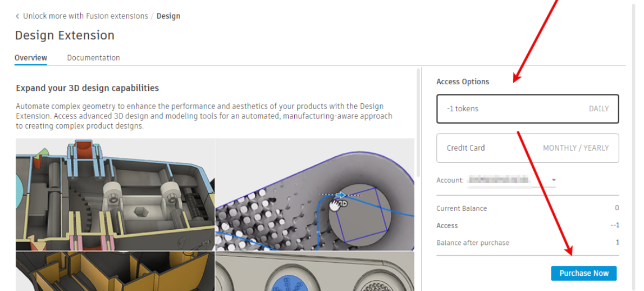Open the blue circular buttons panel image
Viewport: 644px width, 291px height.
(x=314, y=271)
